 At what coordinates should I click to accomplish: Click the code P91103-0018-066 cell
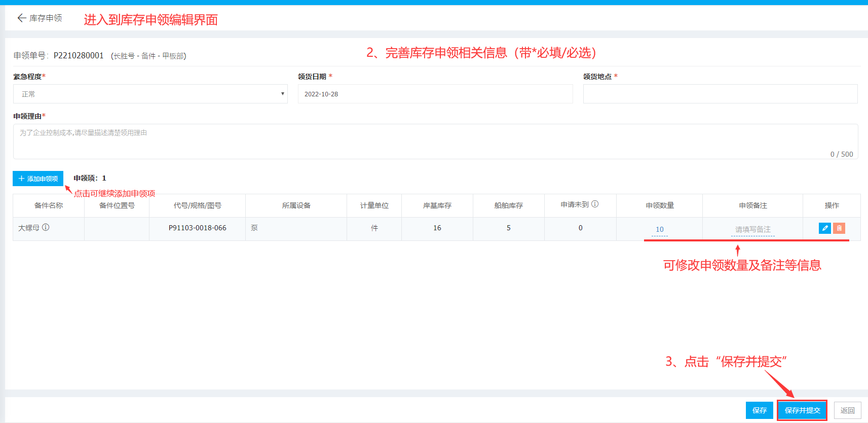[197, 228]
